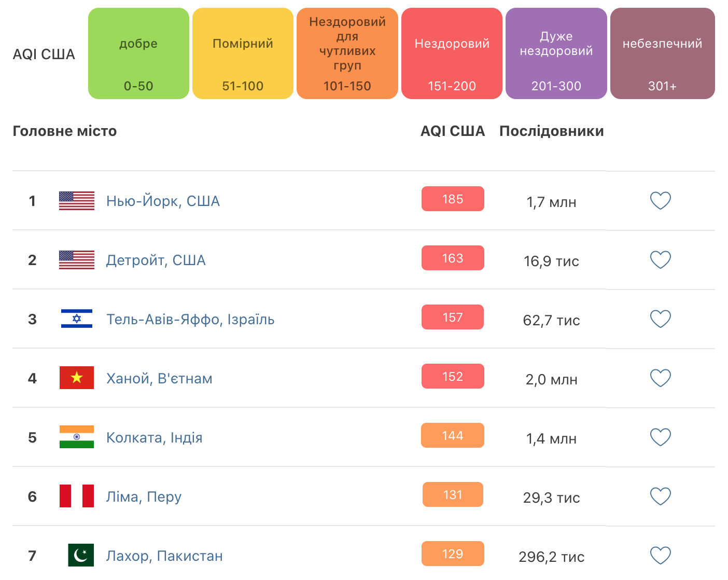The width and height of the screenshot is (728, 580).
Task: Open the Ханой, В'єтнам link
Action: (x=159, y=378)
